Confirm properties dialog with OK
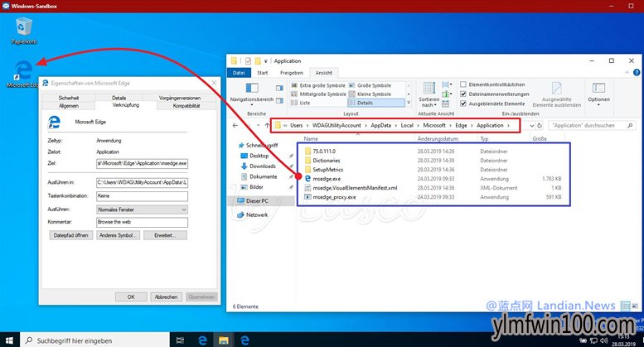 131,297
